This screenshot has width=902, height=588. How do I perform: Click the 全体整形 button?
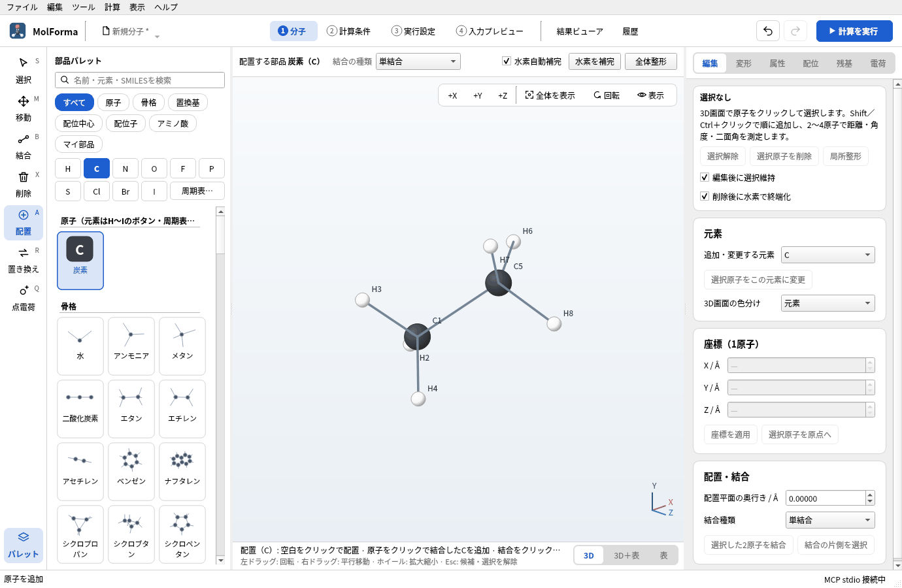pyautogui.click(x=651, y=61)
